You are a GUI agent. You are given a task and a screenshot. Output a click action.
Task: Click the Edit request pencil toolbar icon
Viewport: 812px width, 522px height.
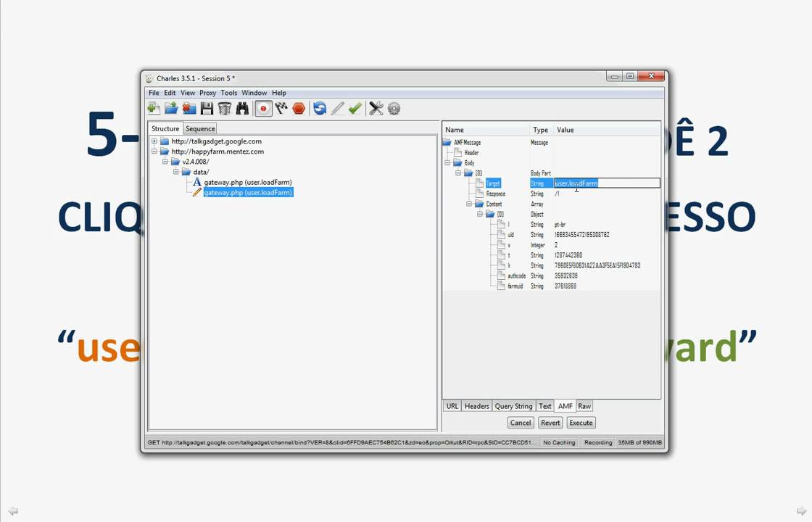point(337,108)
